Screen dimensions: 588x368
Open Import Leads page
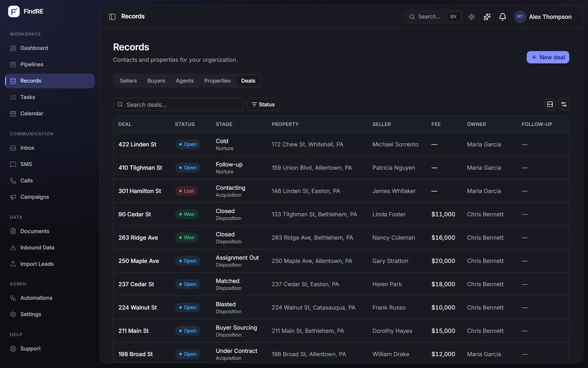50,264
